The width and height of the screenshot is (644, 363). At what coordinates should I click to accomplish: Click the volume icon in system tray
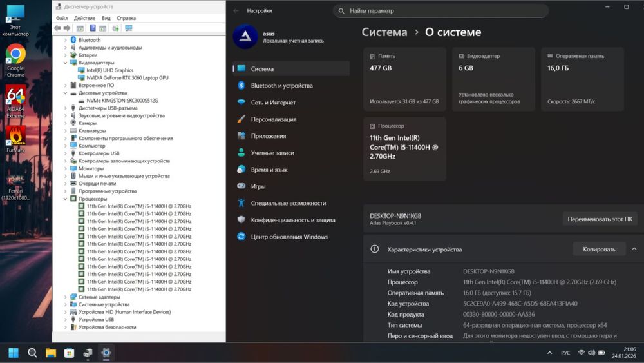(x=591, y=353)
